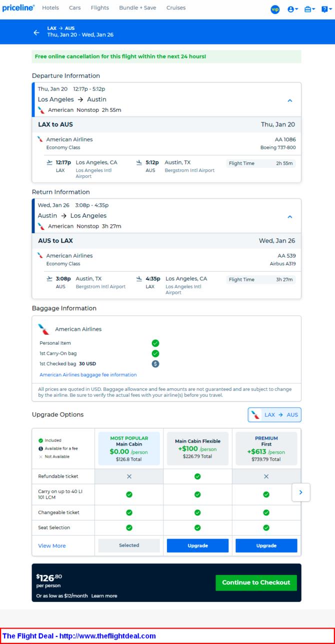Viewport: 335px width, 644px height.
Task: Open the user account icon menu
Action: 292,9
